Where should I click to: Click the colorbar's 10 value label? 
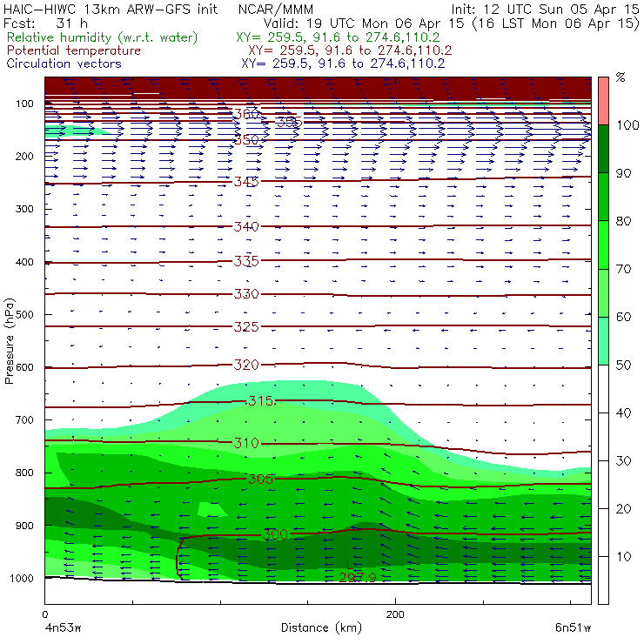click(623, 557)
